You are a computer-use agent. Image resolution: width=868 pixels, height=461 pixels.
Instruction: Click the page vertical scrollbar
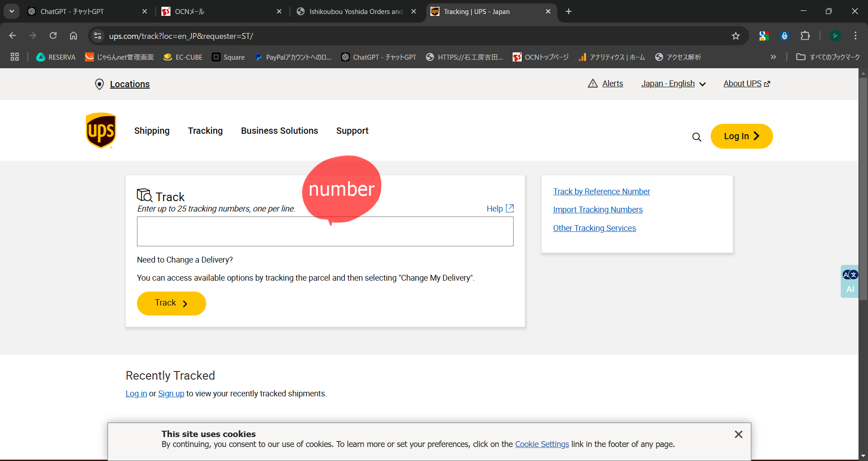pos(863,190)
